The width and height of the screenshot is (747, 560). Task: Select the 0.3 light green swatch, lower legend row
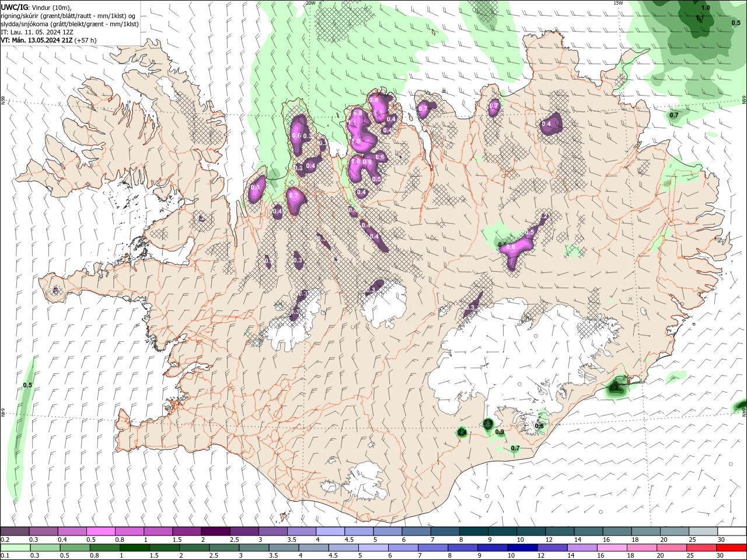[45, 548]
